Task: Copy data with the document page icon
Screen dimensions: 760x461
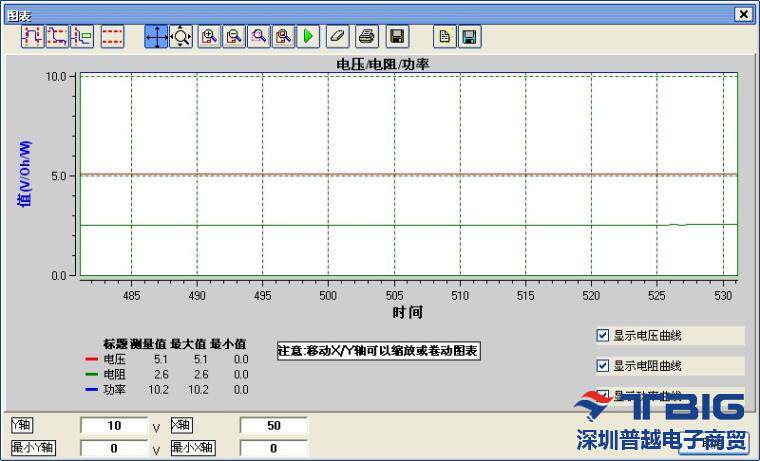Action: click(444, 36)
